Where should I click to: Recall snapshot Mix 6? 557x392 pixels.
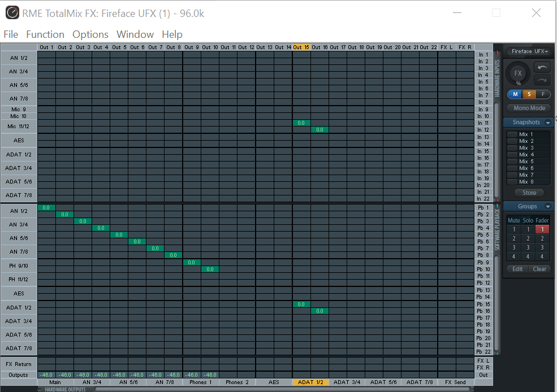coord(528,168)
